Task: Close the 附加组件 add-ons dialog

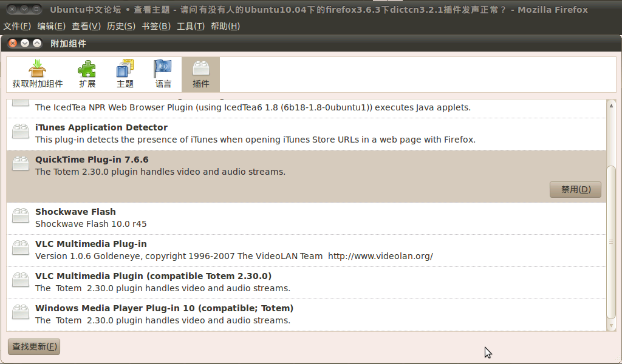Action: pyautogui.click(x=13, y=43)
